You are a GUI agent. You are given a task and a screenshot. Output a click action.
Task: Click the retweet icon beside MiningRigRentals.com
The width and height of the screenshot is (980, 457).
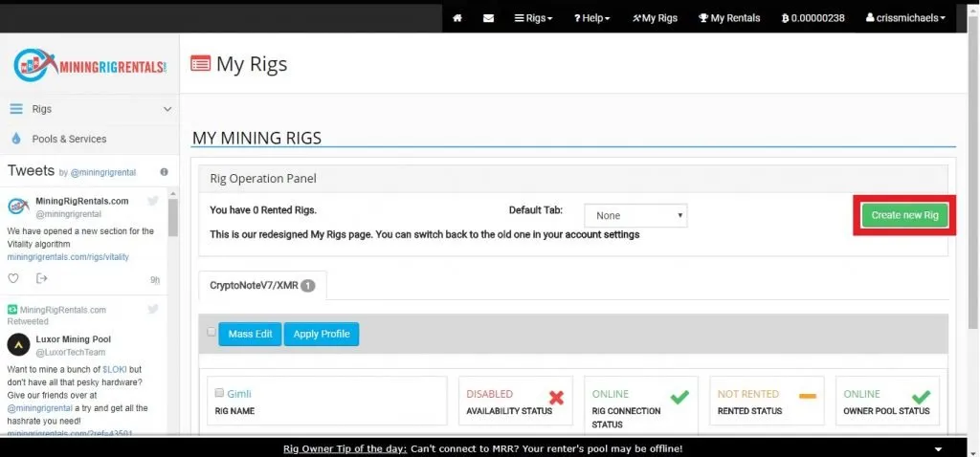(x=11, y=310)
